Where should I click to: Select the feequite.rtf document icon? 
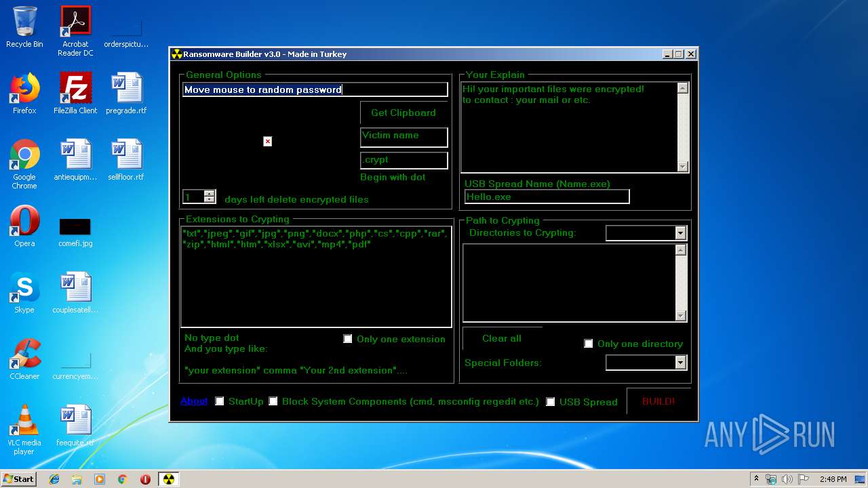[x=75, y=426]
